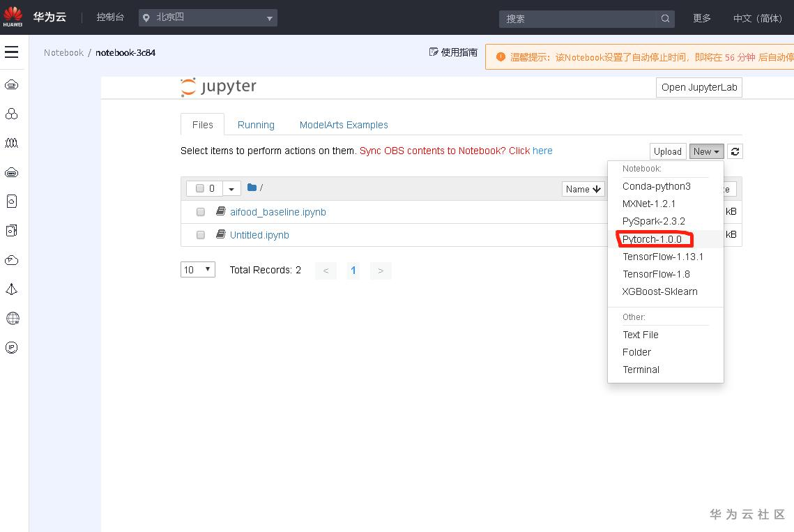
Task: Refresh the notebook file list
Action: click(x=735, y=151)
